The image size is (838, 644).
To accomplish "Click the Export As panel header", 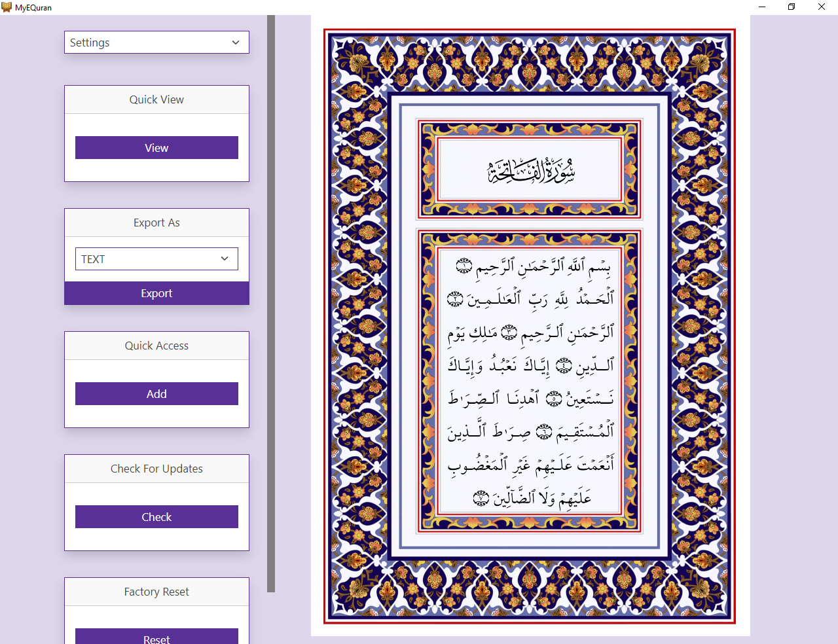I will click(x=156, y=222).
